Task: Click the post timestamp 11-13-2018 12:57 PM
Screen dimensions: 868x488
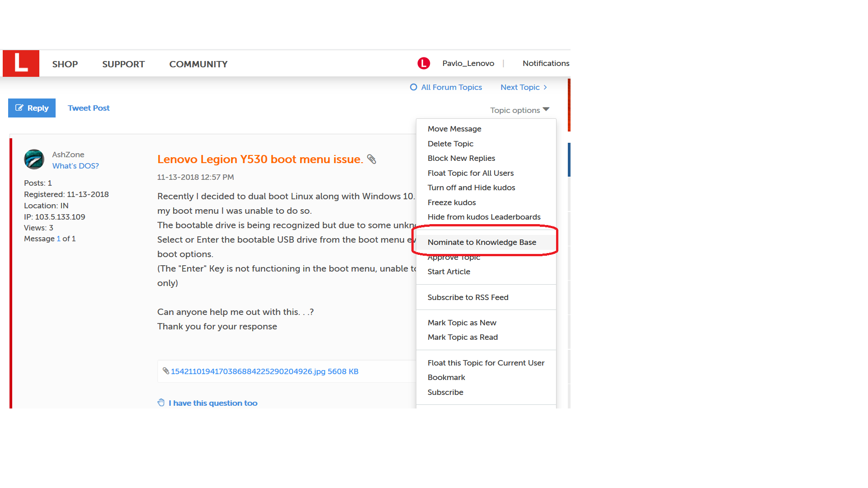Action: pos(195,177)
